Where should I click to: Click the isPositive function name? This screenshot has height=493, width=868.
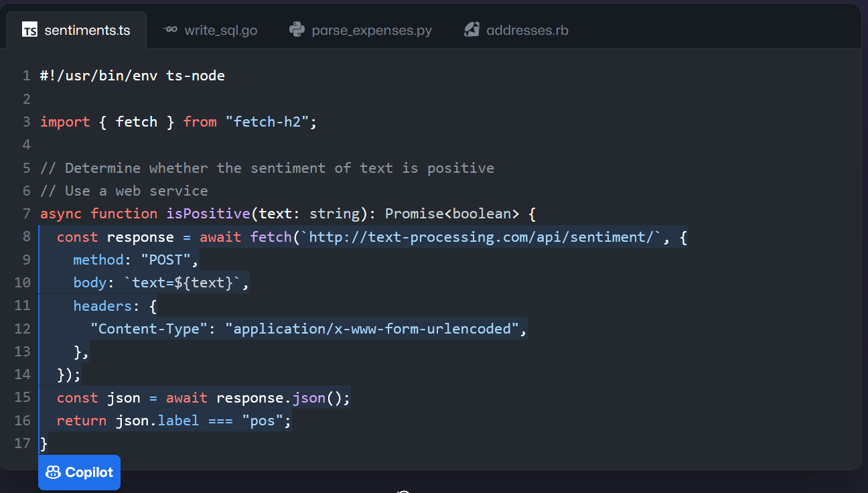[x=210, y=213]
